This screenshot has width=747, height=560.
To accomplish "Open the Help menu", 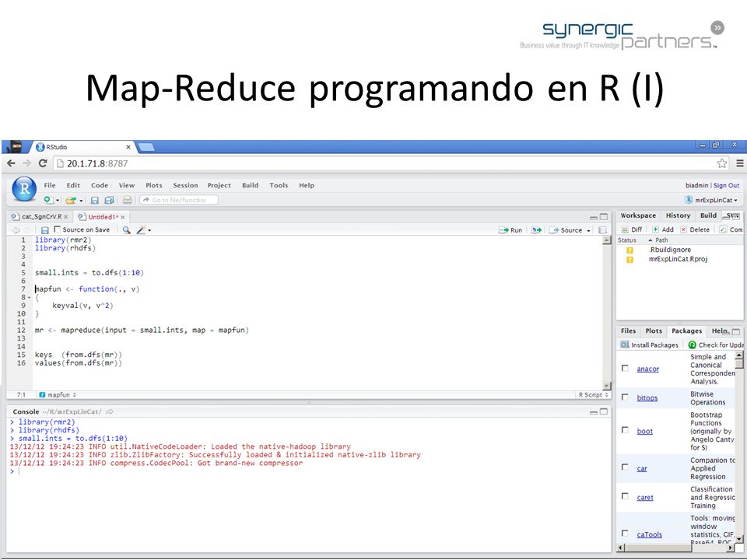I will tap(307, 185).
